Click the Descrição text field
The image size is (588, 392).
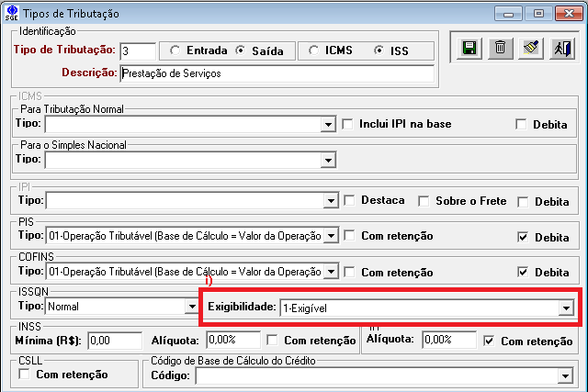click(276, 73)
